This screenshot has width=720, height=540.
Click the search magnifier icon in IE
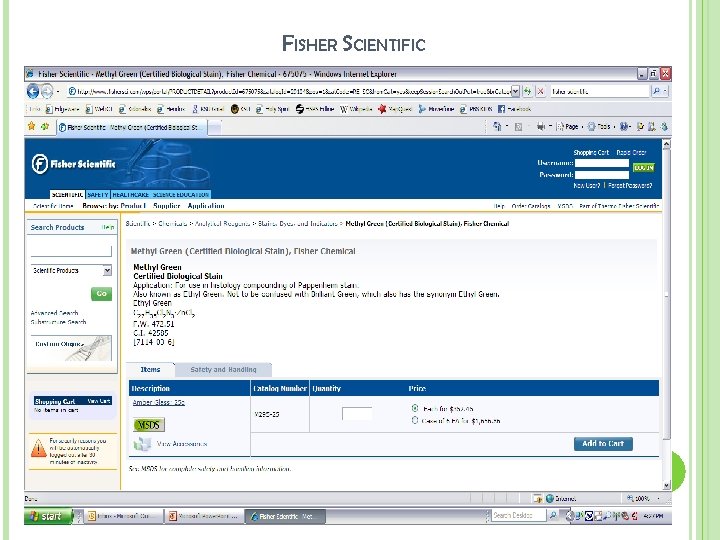point(657,91)
